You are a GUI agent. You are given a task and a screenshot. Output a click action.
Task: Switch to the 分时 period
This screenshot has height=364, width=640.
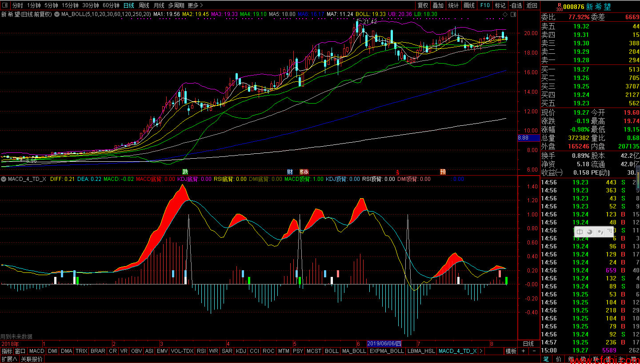18,5
